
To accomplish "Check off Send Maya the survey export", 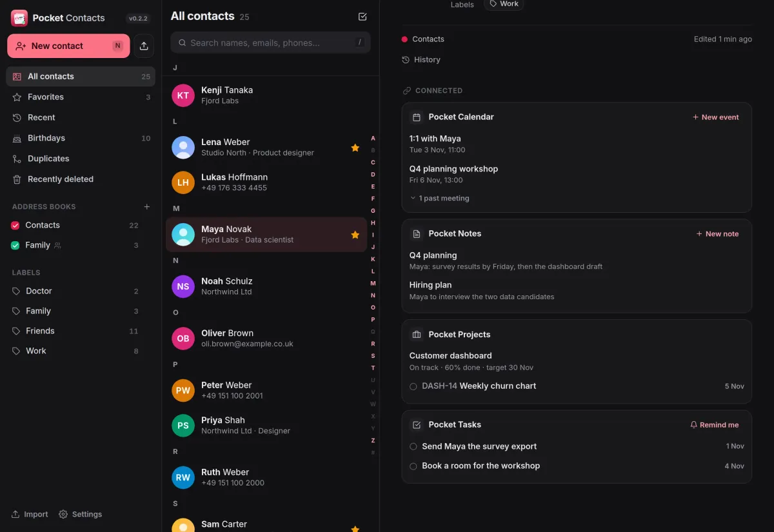I will 413,447.
